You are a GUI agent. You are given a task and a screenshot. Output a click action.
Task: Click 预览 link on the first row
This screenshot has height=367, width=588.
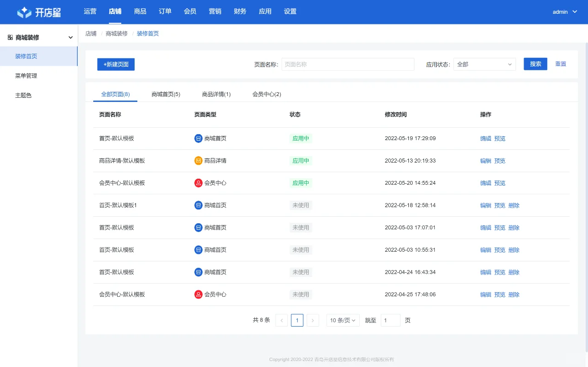click(500, 138)
